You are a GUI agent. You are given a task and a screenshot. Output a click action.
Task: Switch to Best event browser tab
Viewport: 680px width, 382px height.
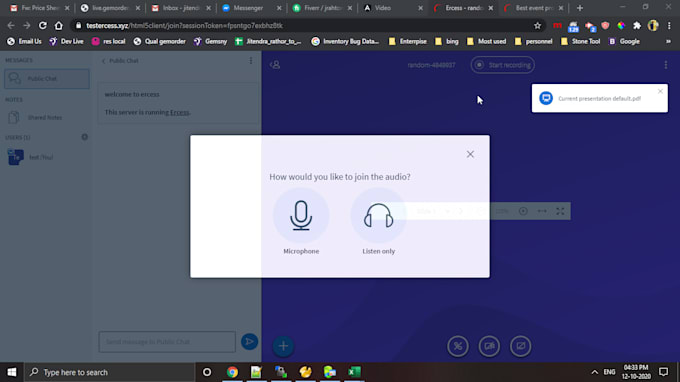(533, 8)
